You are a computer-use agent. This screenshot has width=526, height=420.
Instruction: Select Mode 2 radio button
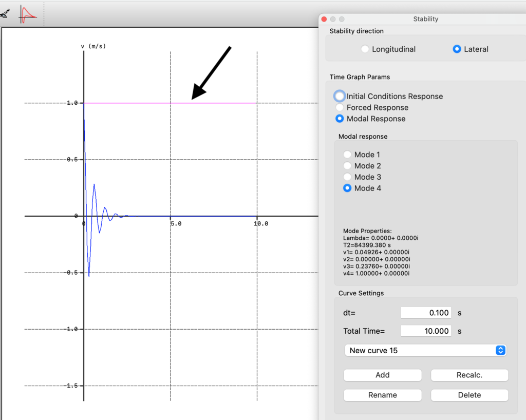tap(348, 166)
